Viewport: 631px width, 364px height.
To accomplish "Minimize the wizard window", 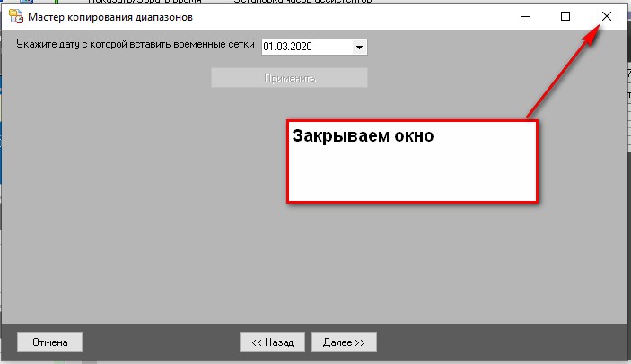I will (524, 16).
